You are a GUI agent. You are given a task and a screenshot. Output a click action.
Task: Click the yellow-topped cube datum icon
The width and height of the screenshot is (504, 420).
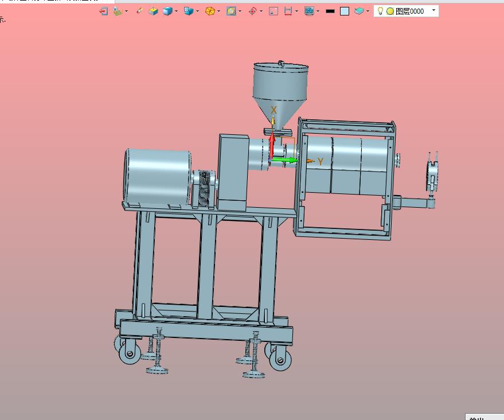pos(153,11)
